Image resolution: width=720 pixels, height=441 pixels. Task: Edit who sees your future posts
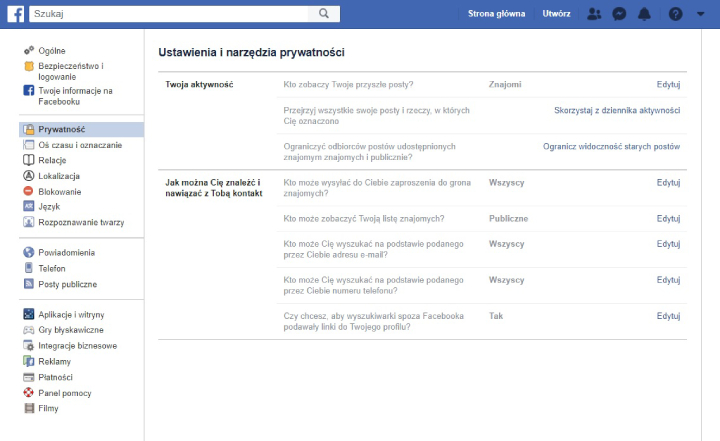668,85
